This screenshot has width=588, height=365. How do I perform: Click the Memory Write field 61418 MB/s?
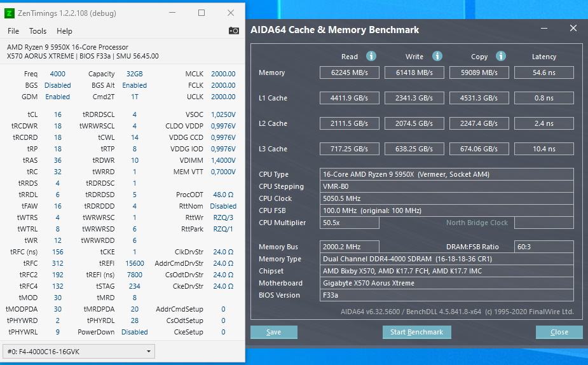coord(414,72)
